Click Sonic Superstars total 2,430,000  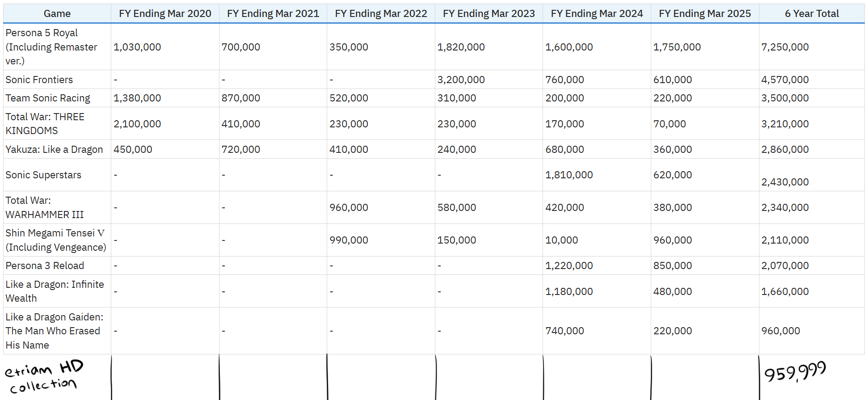tap(785, 182)
